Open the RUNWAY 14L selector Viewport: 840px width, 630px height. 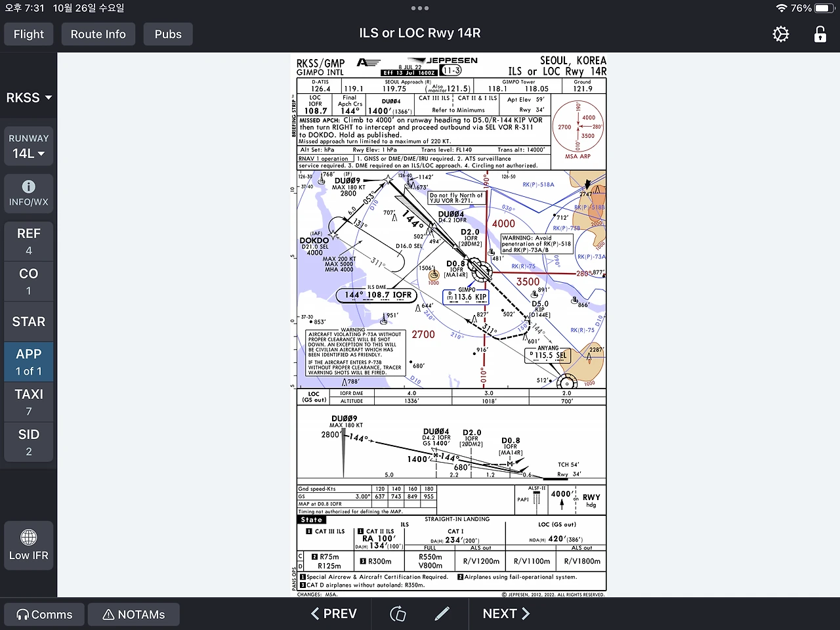[x=29, y=146]
